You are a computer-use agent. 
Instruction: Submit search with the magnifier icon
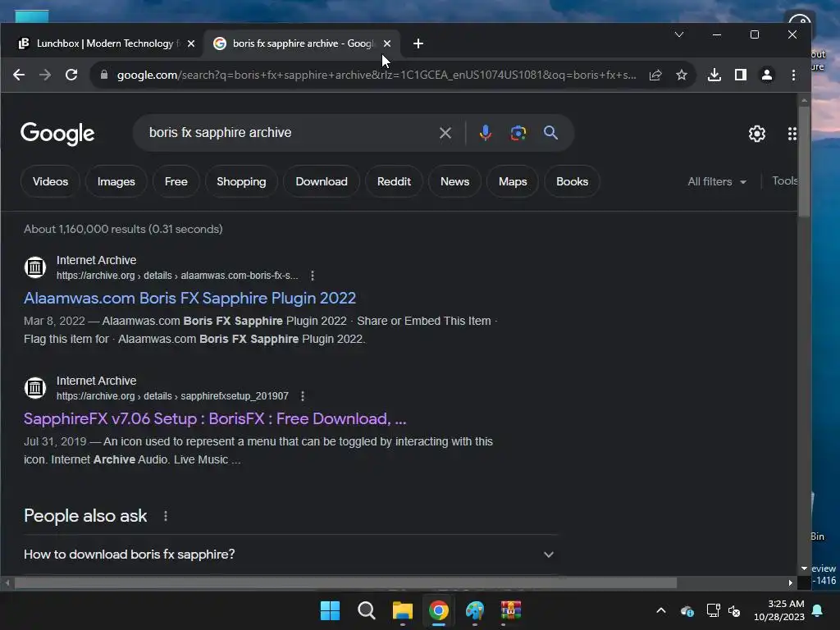550,132
